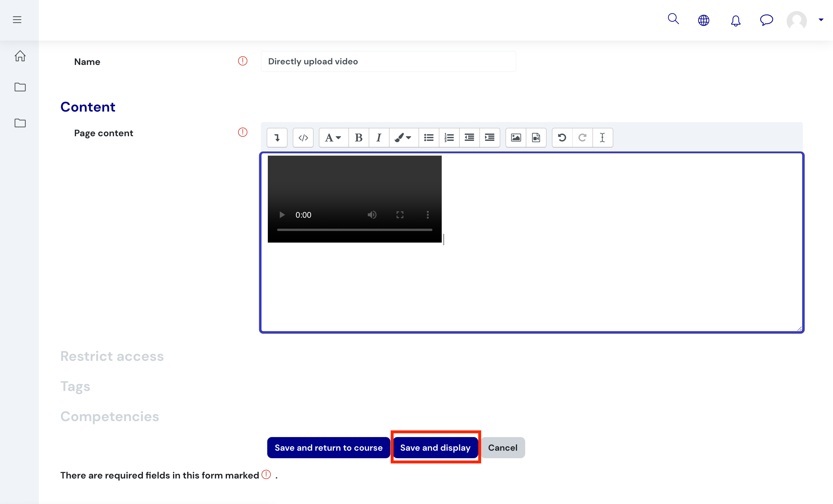
Task: Click Save and return to course
Action: pyautogui.click(x=329, y=447)
